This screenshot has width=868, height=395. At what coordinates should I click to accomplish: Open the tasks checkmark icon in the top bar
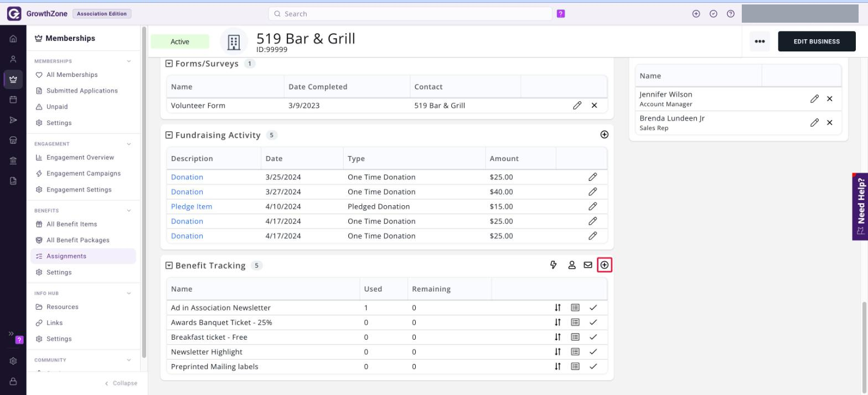(x=714, y=14)
